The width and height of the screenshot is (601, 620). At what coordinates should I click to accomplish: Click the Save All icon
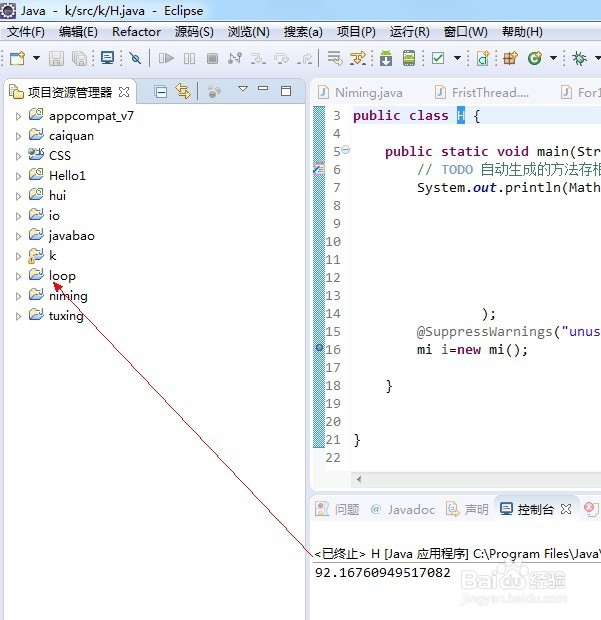click(x=79, y=59)
